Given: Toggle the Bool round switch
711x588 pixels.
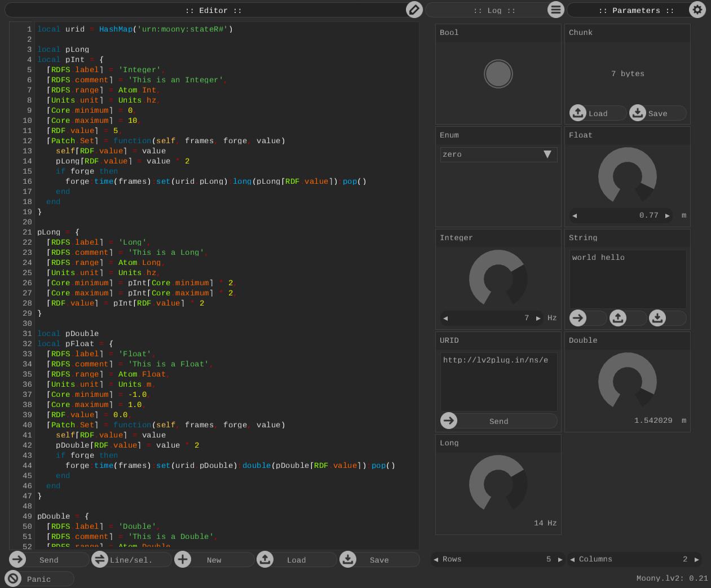Looking at the screenshot, I should coord(498,74).
